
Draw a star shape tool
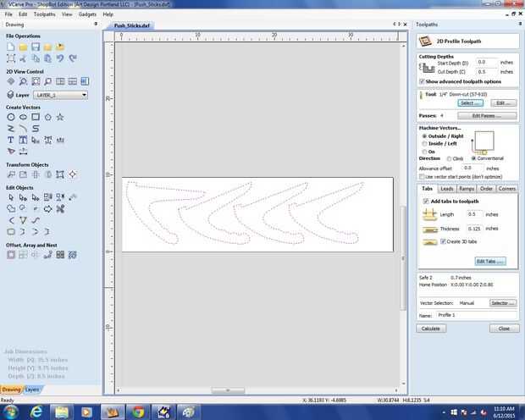60,117
